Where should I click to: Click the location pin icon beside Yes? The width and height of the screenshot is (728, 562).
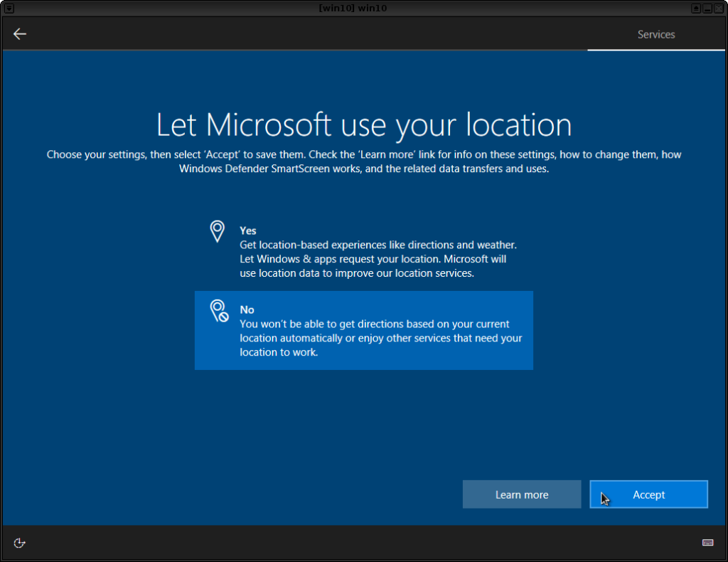point(218,230)
